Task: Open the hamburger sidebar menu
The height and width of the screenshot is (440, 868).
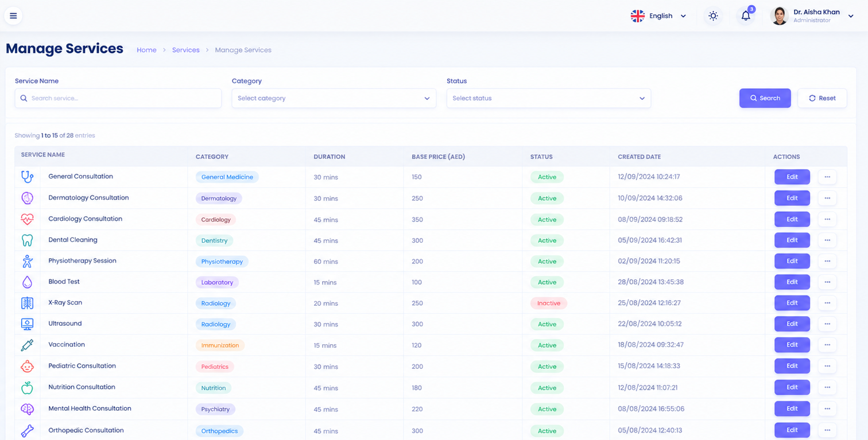Action: [x=13, y=16]
